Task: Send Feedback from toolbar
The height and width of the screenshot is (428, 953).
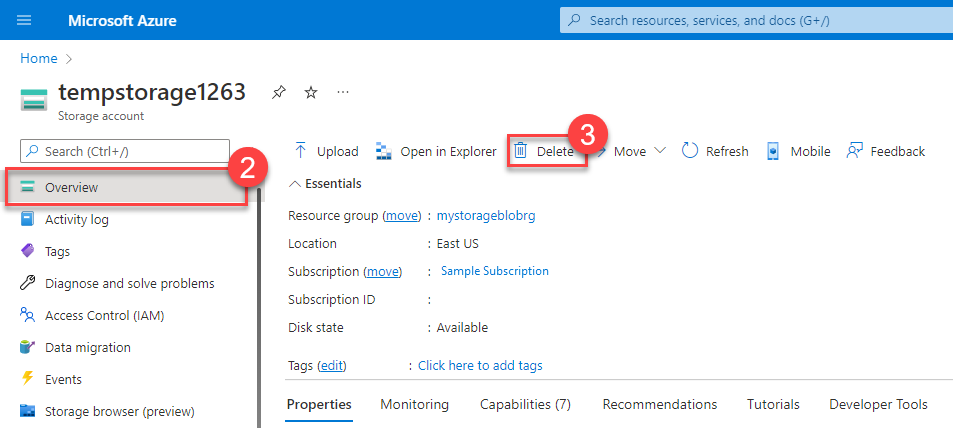Action: (886, 151)
